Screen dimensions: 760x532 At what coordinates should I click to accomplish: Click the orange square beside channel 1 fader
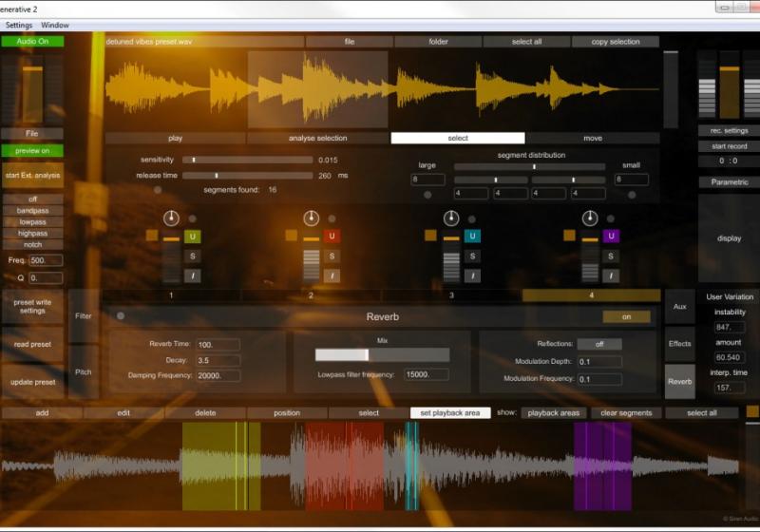click(152, 236)
